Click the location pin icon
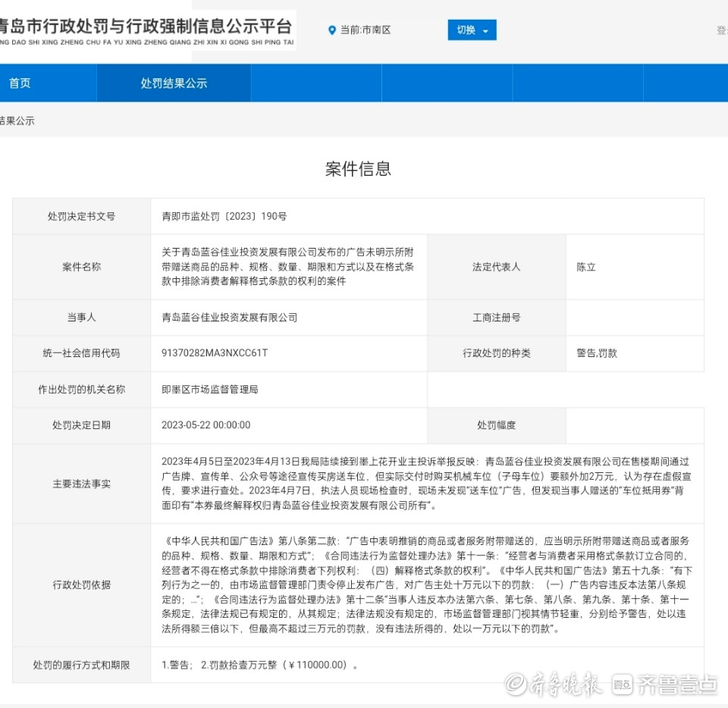 331,30
